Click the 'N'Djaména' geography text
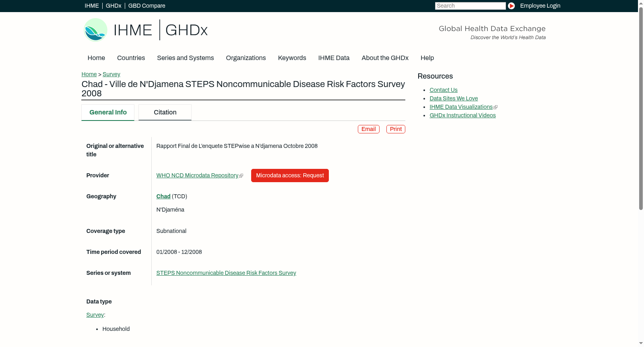Viewport: 644px width, 347px height. [x=170, y=210]
